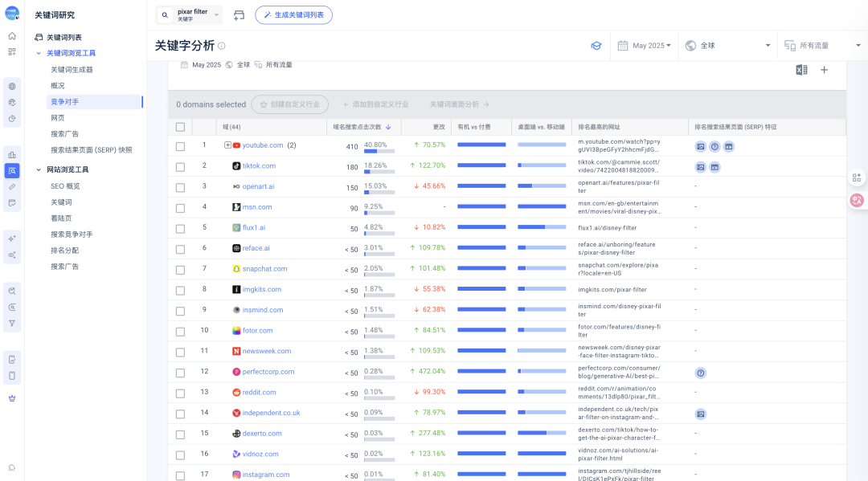Check the reddit.com row checkbox
868x481 pixels.
pos(181,393)
